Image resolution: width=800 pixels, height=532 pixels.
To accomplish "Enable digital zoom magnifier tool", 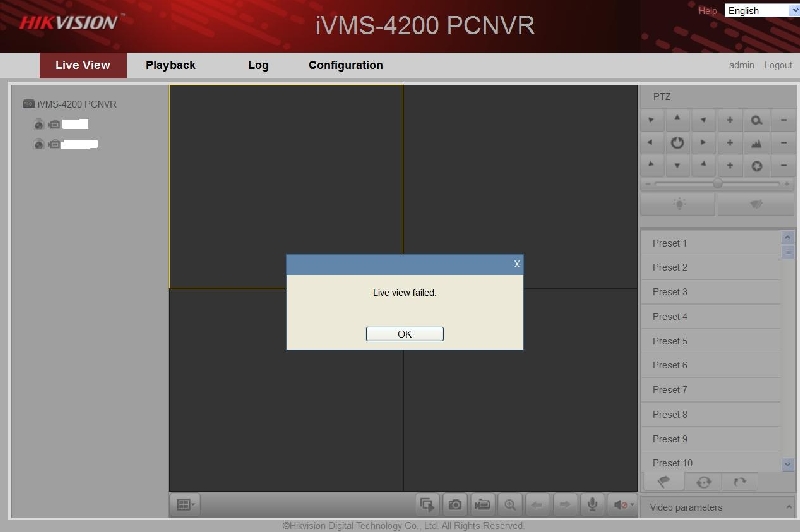I will [x=510, y=505].
